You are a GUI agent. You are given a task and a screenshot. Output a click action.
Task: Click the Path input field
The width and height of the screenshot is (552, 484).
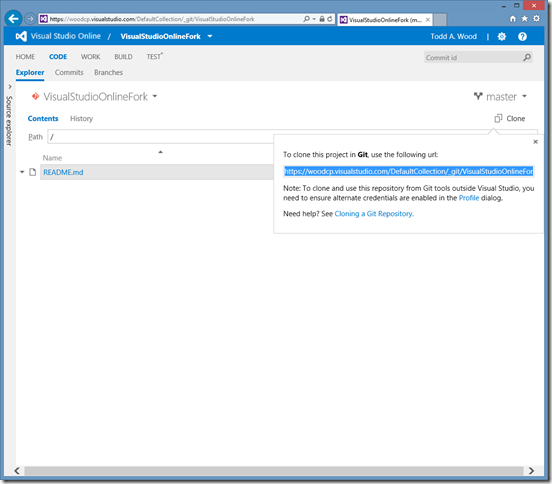pyautogui.click(x=162, y=137)
